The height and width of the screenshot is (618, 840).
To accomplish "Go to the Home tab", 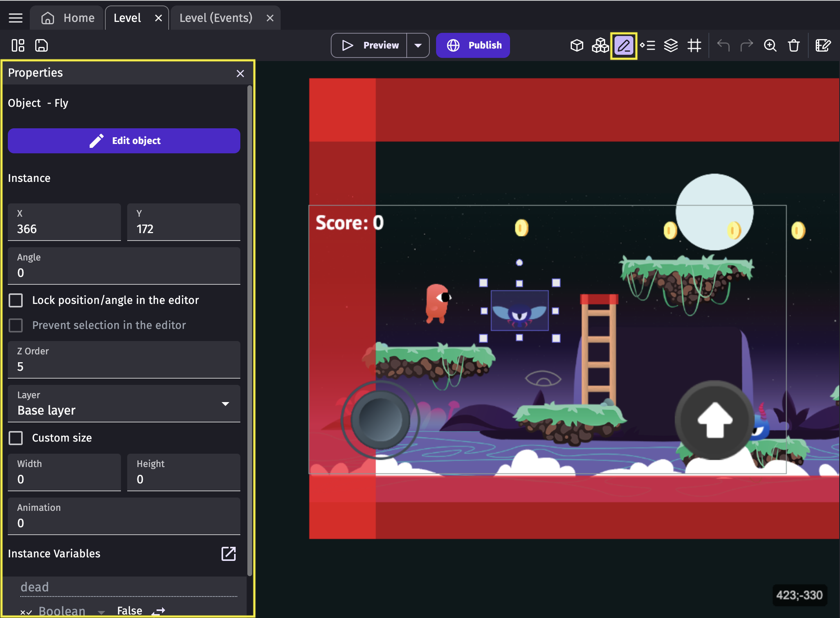I will pos(68,18).
